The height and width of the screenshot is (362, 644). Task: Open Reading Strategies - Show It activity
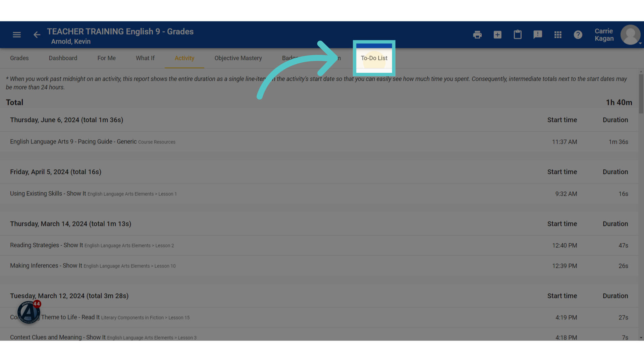pyautogui.click(x=47, y=245)
